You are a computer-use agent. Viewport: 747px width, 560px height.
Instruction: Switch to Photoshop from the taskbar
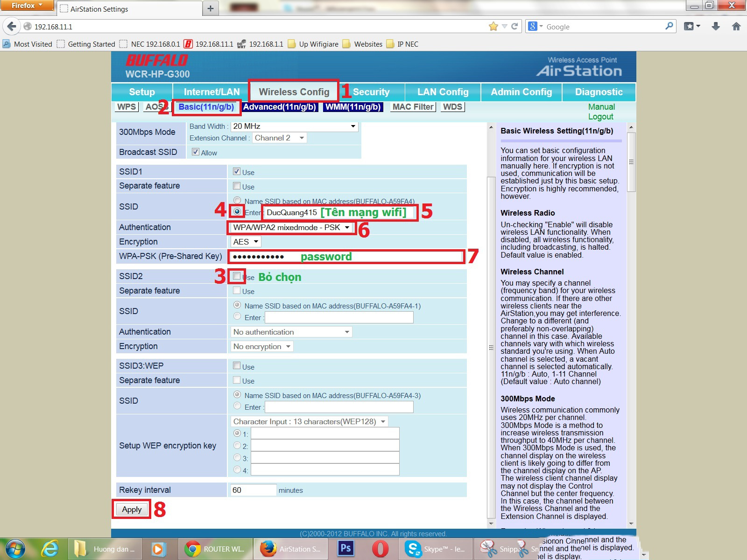tap(345, 549)
